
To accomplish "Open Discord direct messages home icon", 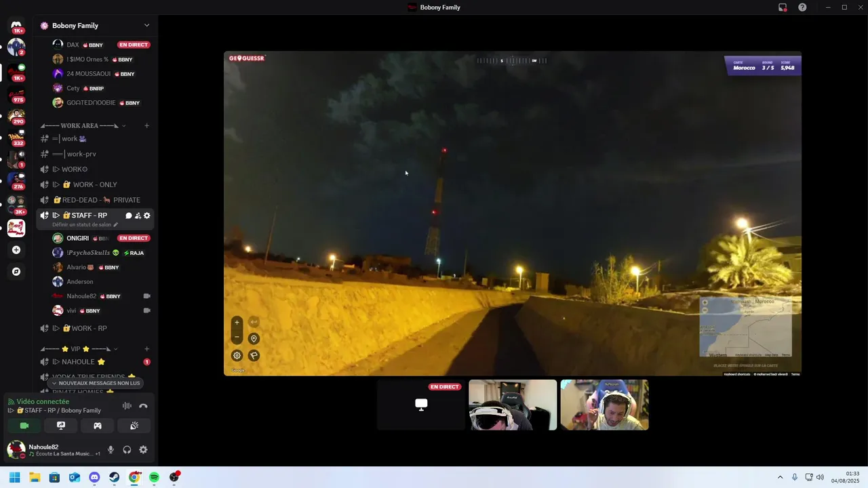I will pos(16,26).
